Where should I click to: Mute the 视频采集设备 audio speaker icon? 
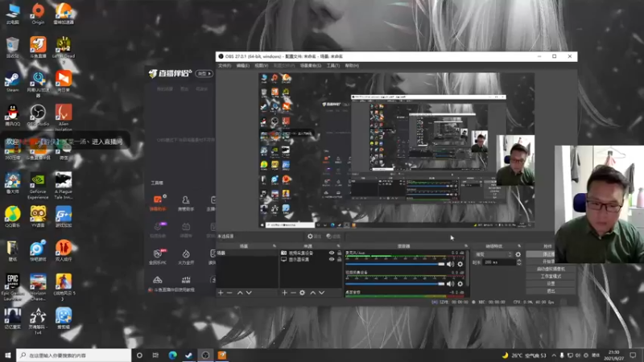click(451, 284)
